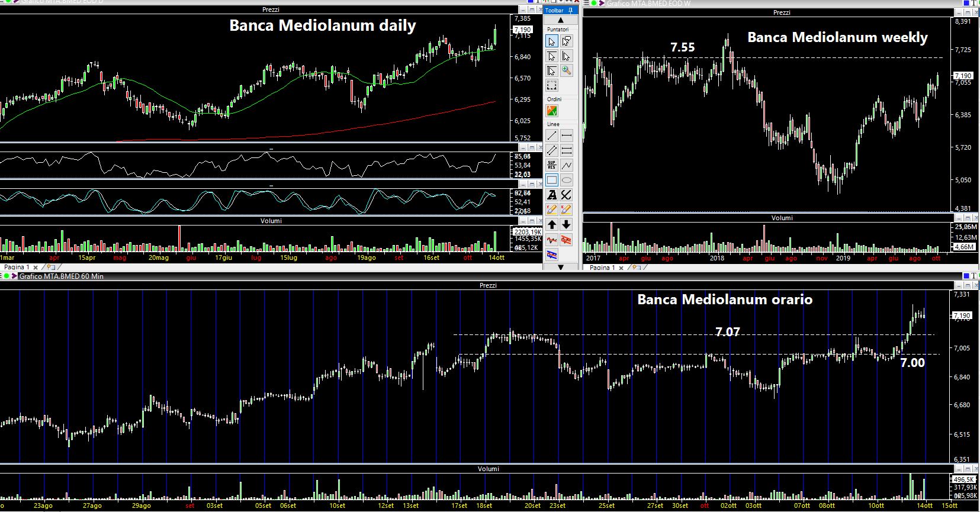This screenshot has width=980, height=512.
Task: Open the A/V orders tool
Action: click(x=552, y=111)
